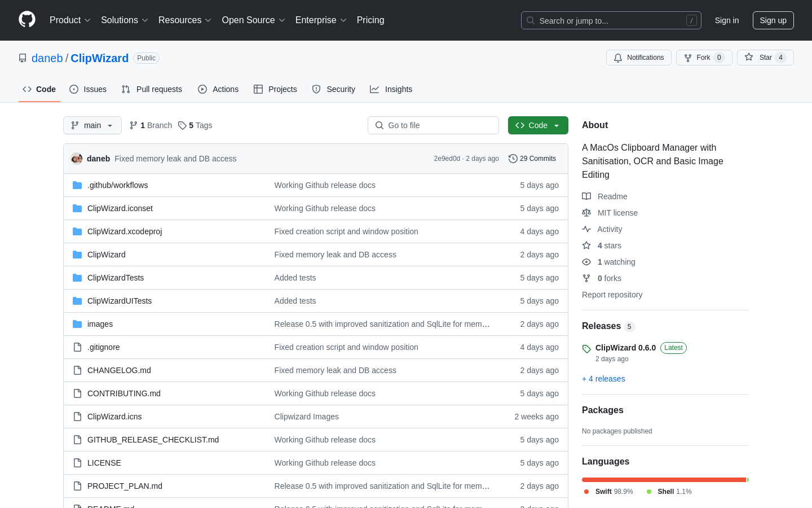
Task: Open the Pricing link
Action: [x=370, y=20]
